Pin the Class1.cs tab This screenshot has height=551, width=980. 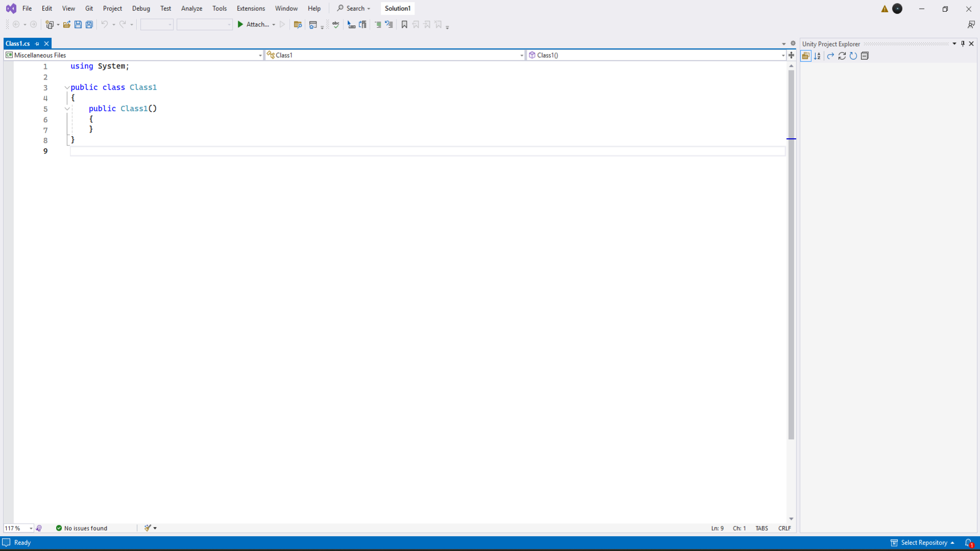coord(37,44)
